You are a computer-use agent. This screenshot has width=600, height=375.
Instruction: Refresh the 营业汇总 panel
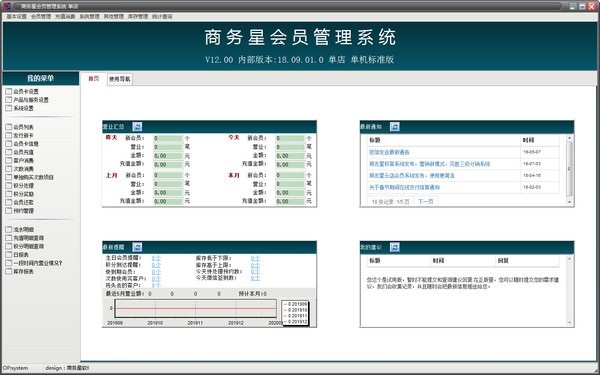[x=137, y=127]
